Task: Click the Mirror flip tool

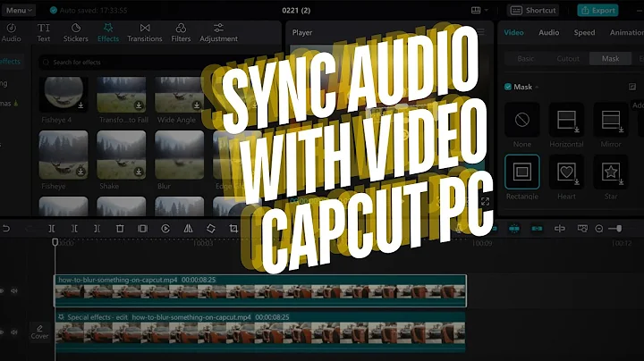Action: (188, 228)
